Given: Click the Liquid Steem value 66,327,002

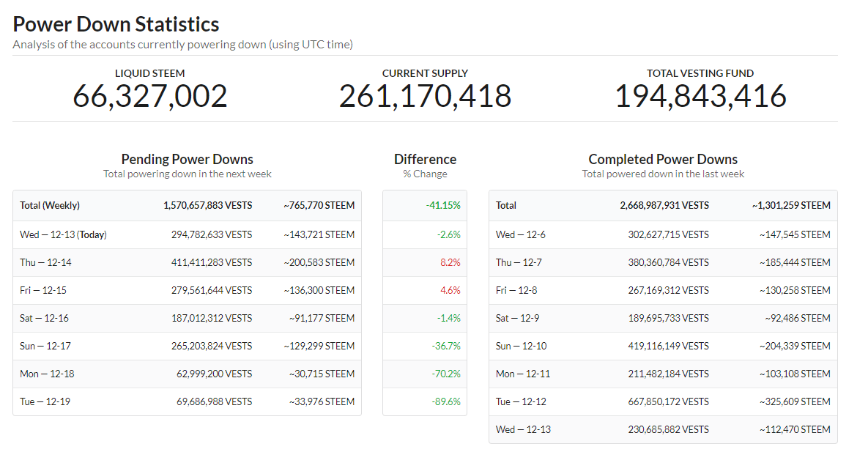Looking at the screenshot, I should [x=150, y=97].
